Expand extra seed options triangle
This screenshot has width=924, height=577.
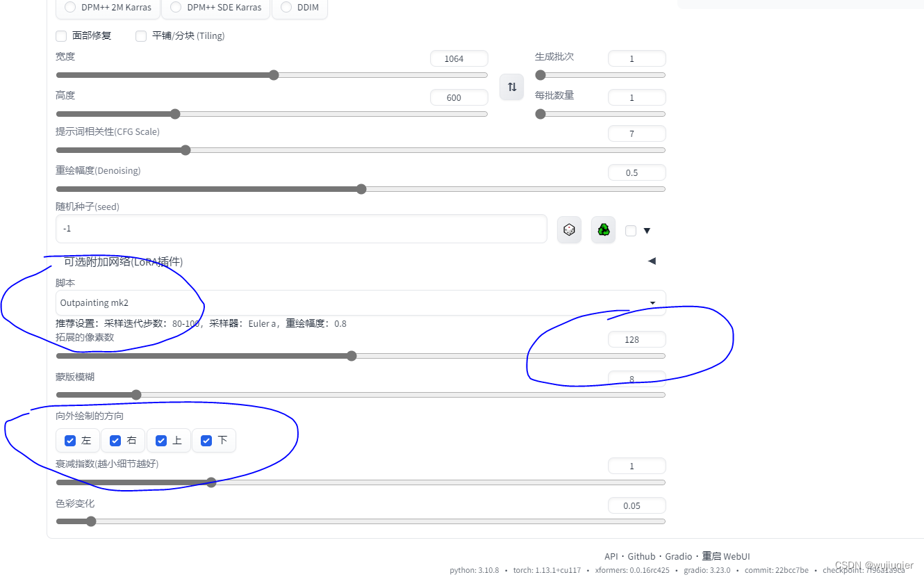[x=647, y=231]
